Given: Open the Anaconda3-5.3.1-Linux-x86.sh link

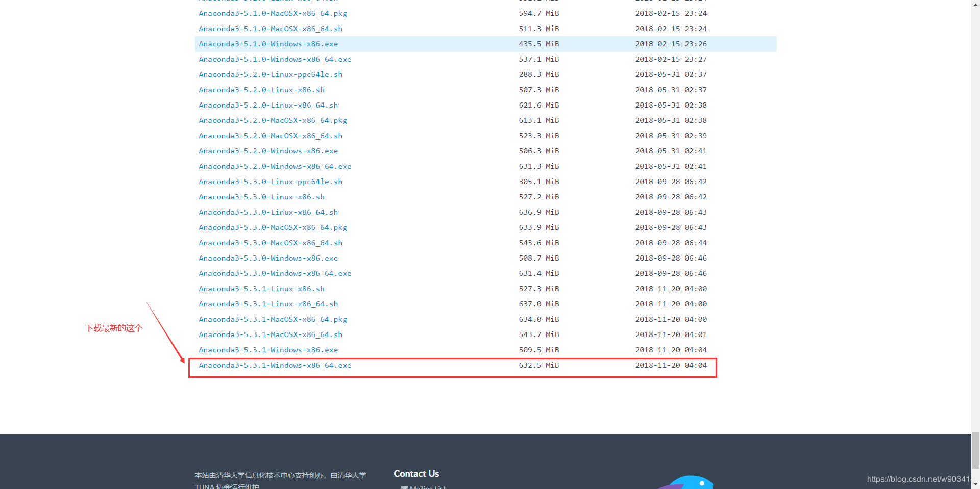Looking at the screenshot, I should click(x=261, y=289).
